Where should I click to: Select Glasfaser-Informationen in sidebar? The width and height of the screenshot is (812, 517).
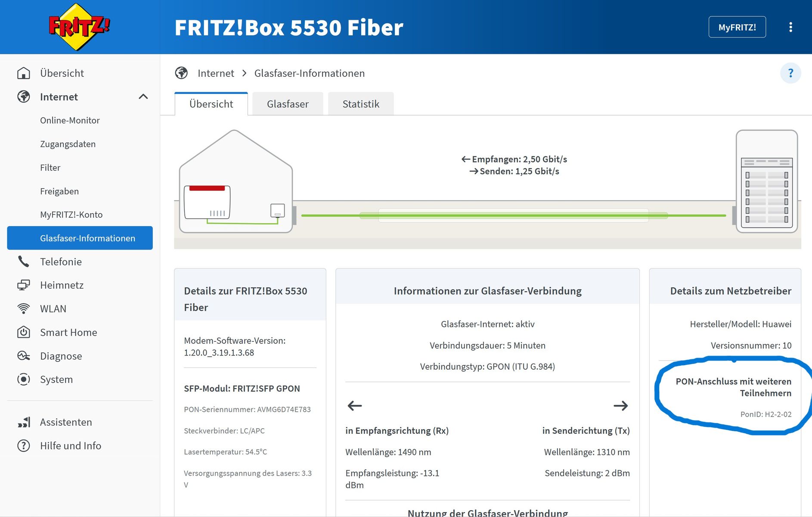80,238
